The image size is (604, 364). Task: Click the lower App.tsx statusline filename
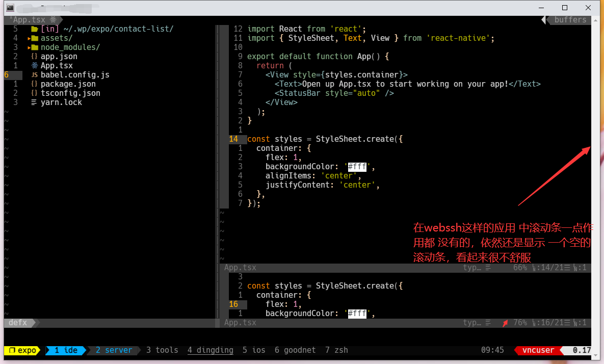coord(241,323)
